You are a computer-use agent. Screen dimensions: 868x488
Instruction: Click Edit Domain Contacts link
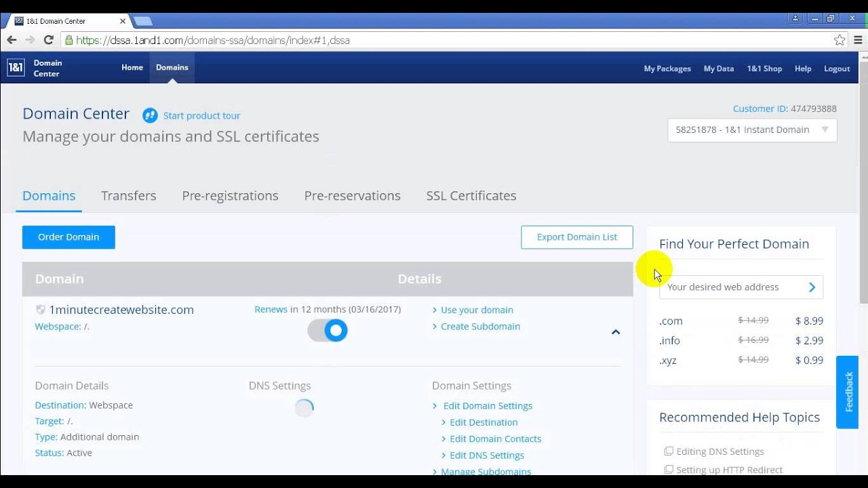click(496, 439)
